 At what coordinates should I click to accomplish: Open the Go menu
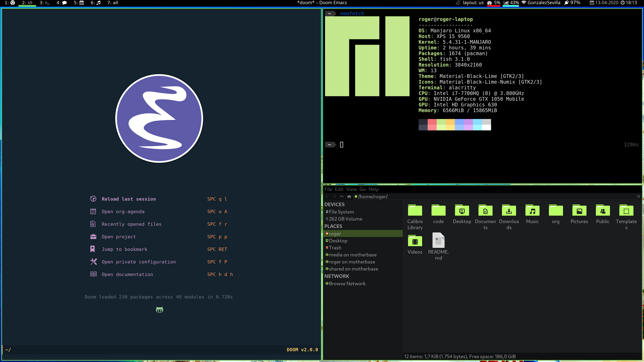click(x=363, y=189)
